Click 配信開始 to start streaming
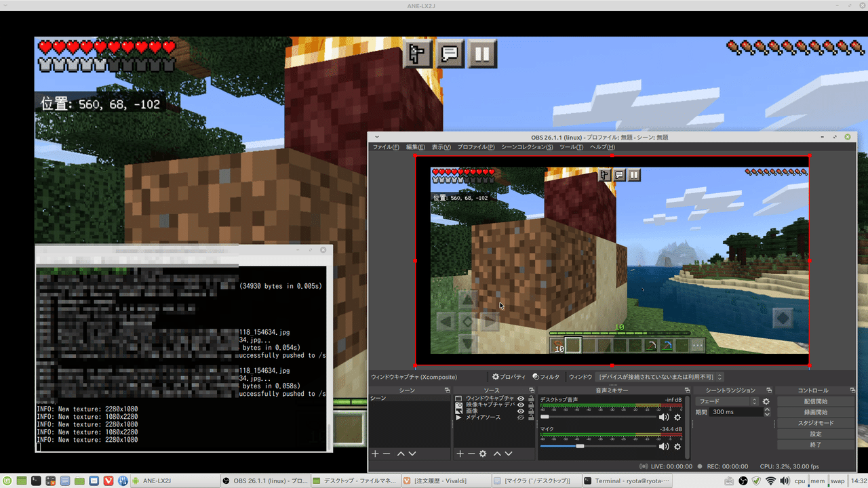868x488 pixels. [x=816, y=401]
